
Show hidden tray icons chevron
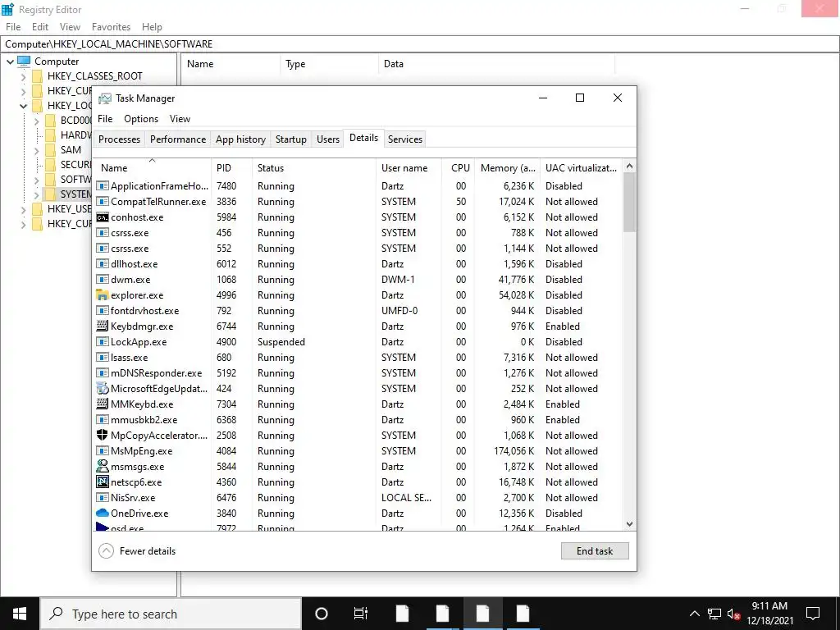click(x=694, y=614)
